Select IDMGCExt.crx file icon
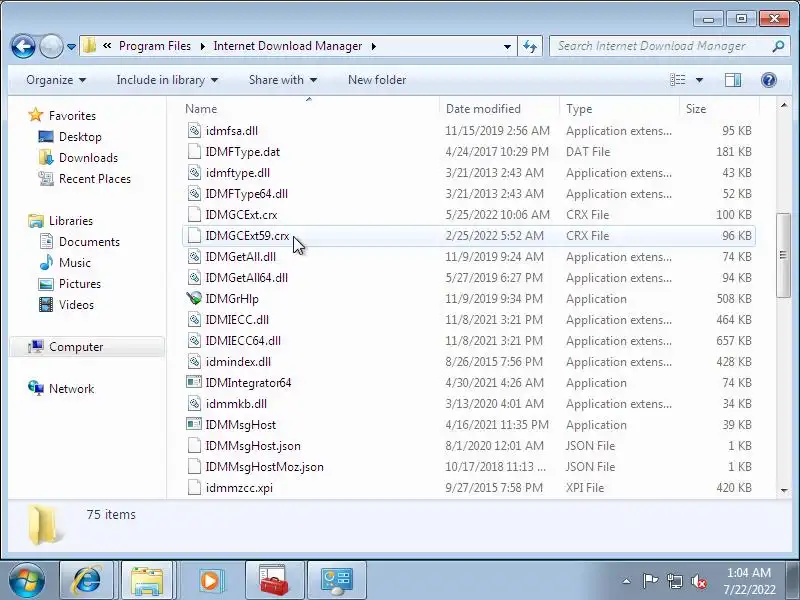Viewport: 800px width, 600px height. pyautogui.click(x=194, y=215)
